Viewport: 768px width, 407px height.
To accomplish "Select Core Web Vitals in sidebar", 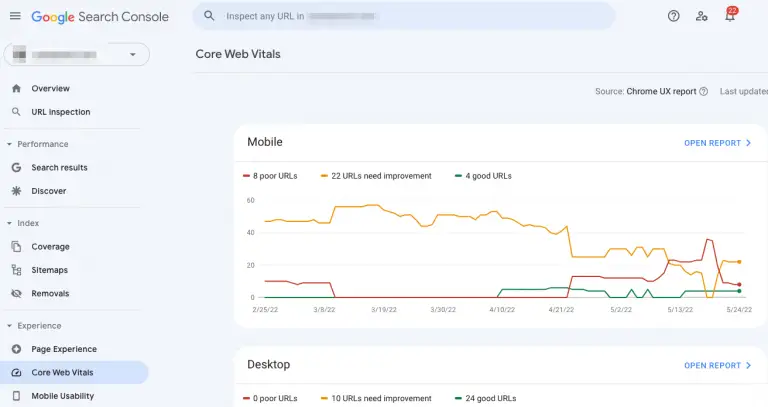I will click(x=73, y=372).
